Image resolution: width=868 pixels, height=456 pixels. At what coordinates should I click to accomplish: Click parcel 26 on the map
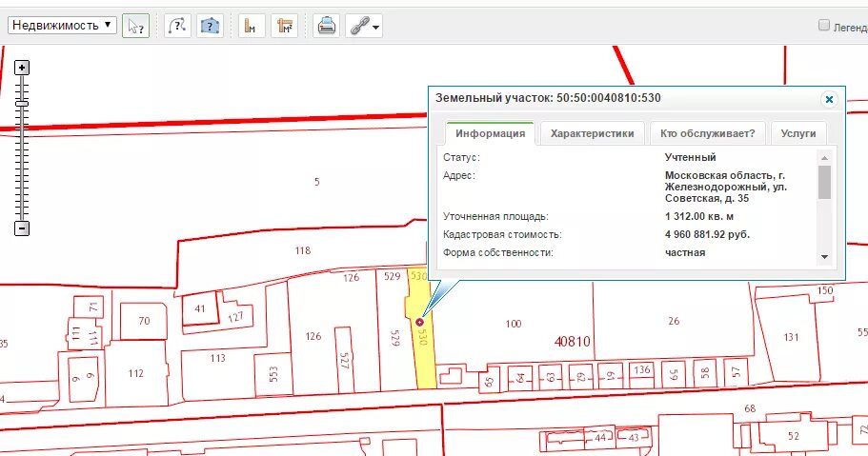point(674,321)
